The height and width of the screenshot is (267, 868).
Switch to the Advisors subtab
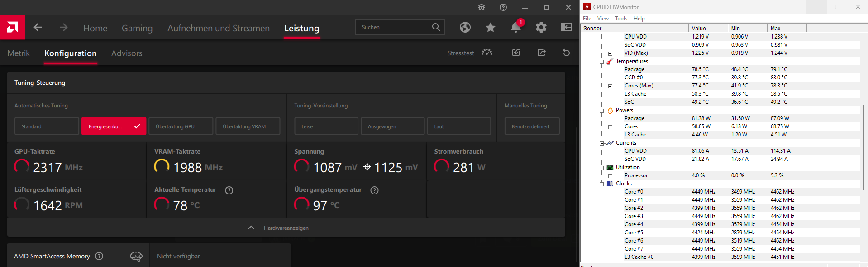pos(127,53)
